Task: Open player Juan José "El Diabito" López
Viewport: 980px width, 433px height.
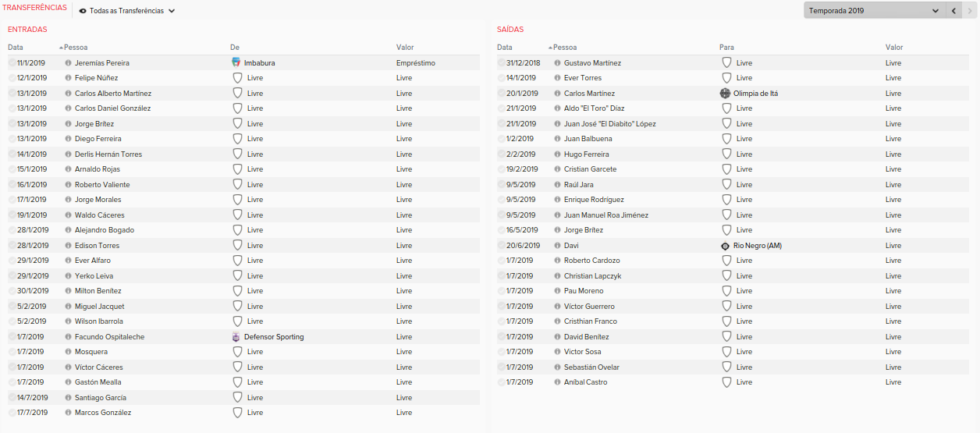Action: pyautogui.click(x=610, y=124)
